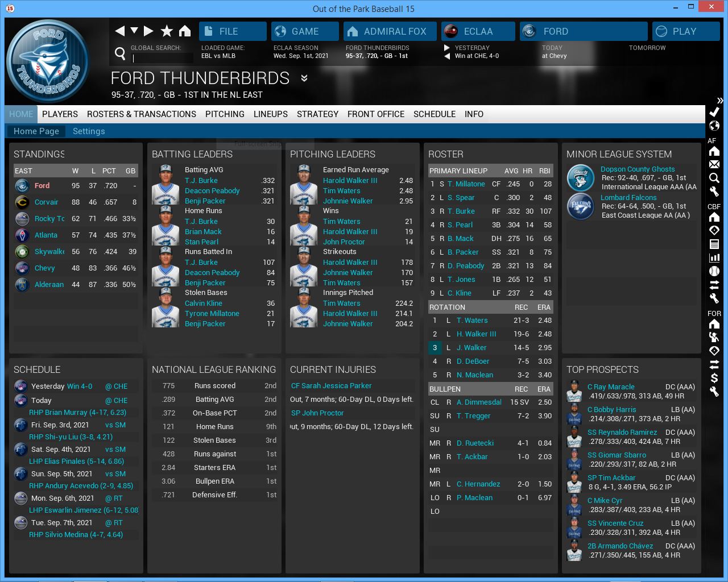Click the bar chart statistics icon
The image size is (728, 582).
[714, 257]
